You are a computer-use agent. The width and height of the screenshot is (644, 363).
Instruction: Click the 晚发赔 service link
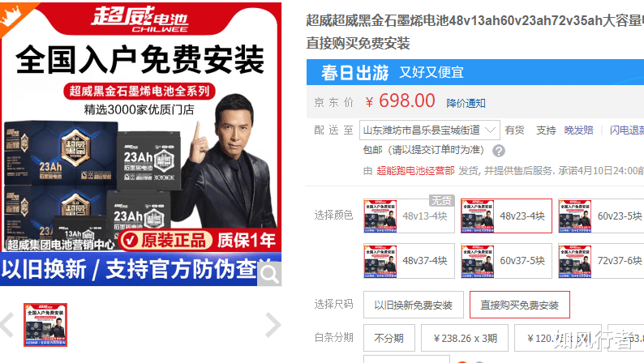tap(578, 130)
